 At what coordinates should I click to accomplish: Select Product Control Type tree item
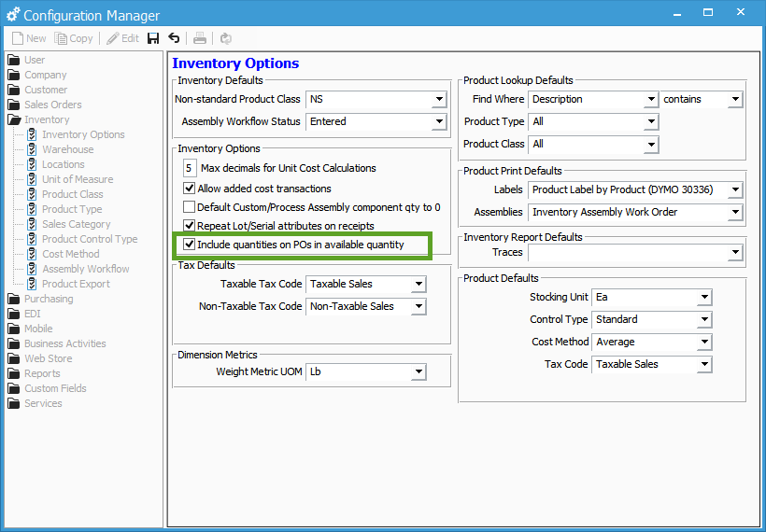82,239
